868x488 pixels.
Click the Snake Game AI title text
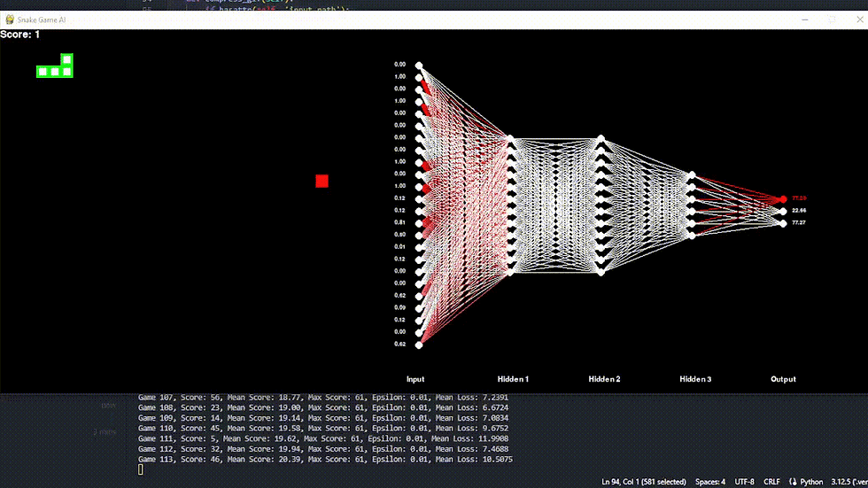pyautogui.click(x=42, y=19)
